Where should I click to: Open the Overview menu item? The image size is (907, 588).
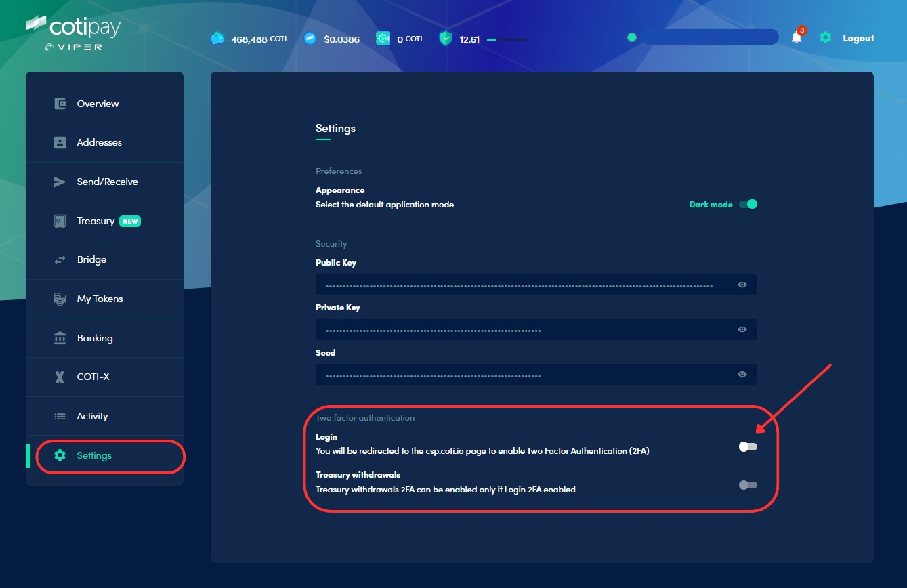click(105, 104)
